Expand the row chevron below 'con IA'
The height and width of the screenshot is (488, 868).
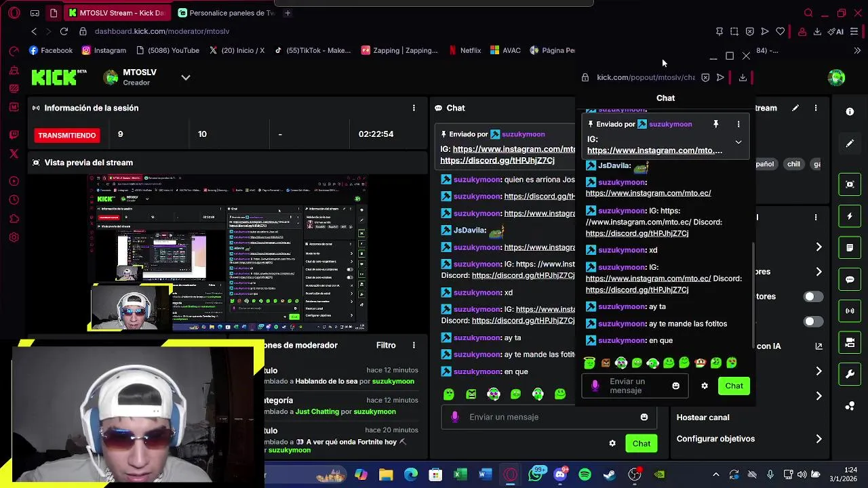(818, 371)
